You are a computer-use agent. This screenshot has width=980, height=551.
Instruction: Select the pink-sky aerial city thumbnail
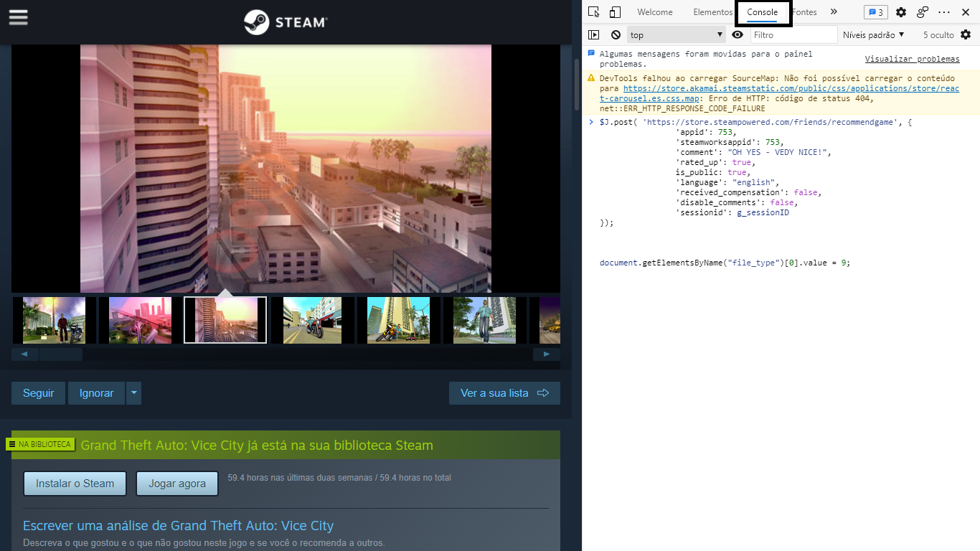(x=140, y=320)
